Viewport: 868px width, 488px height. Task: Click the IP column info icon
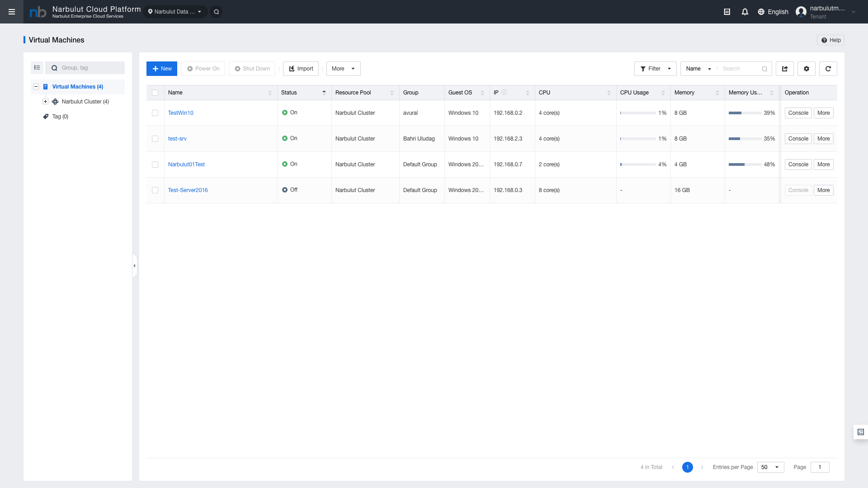504,92
